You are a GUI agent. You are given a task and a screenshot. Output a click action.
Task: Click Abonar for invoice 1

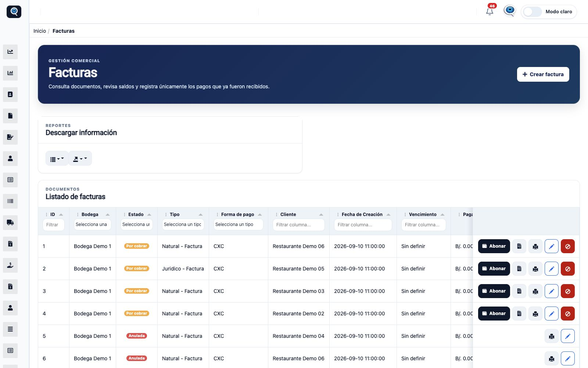click(494, 246)
